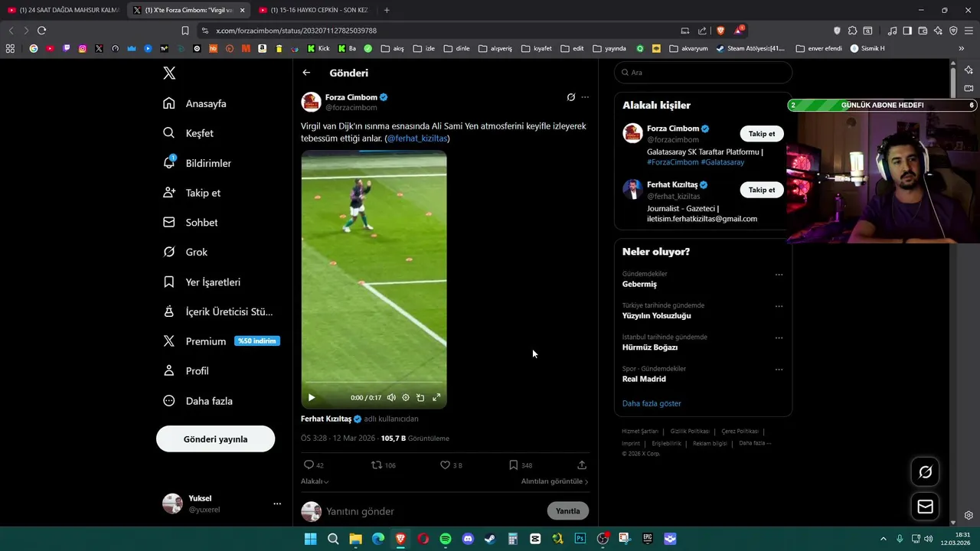Open the post's three-dot more menu
Viewport: 980px width, 551px height.
[x=585, y=97]
